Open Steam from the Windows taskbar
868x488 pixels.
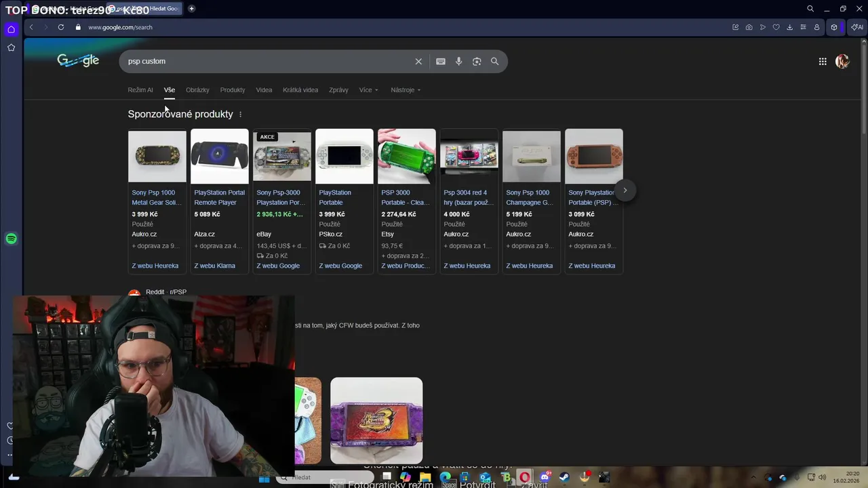point(564,477)
